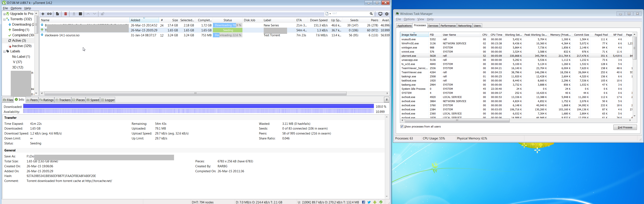Click the Add Torrent plus icon
This screenshot has width=644, height=204.
tap(43, 14)
